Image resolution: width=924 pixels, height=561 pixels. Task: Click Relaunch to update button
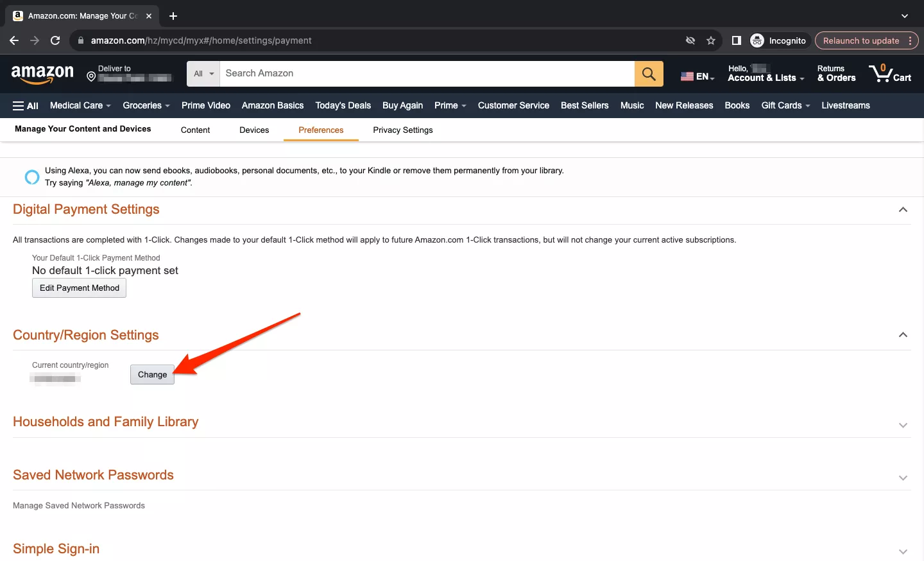click(861, 40)
